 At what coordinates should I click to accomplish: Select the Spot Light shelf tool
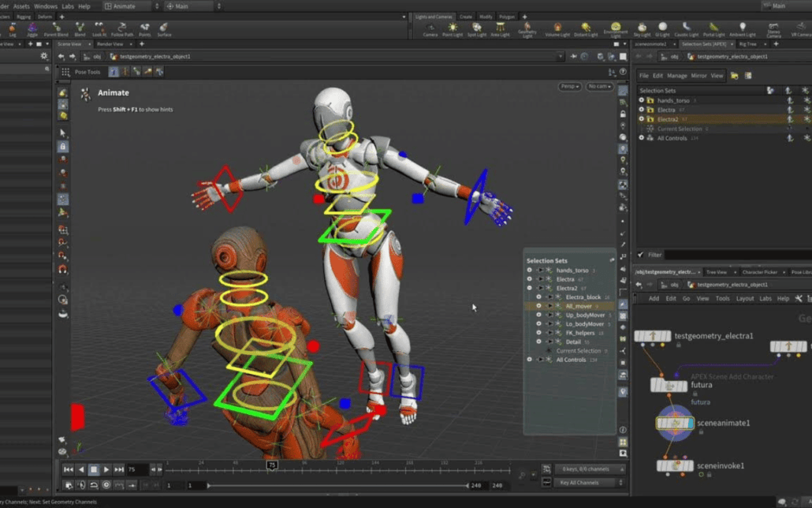click(x=477, y=28)
